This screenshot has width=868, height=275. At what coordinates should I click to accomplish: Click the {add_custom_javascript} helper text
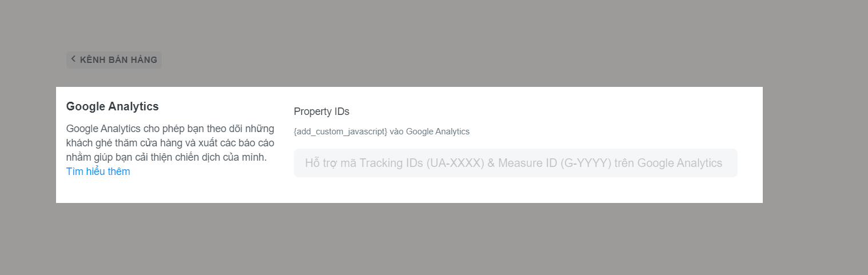click(341, 131)
